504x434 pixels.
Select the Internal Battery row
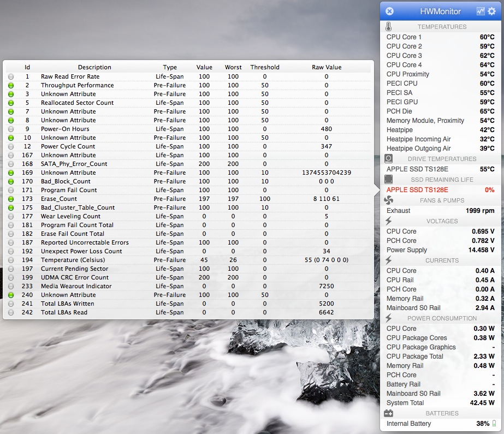(440, 424)
